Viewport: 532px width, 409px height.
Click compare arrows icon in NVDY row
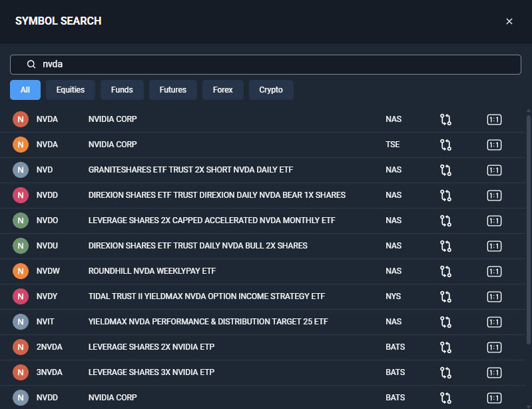[445, 296]
